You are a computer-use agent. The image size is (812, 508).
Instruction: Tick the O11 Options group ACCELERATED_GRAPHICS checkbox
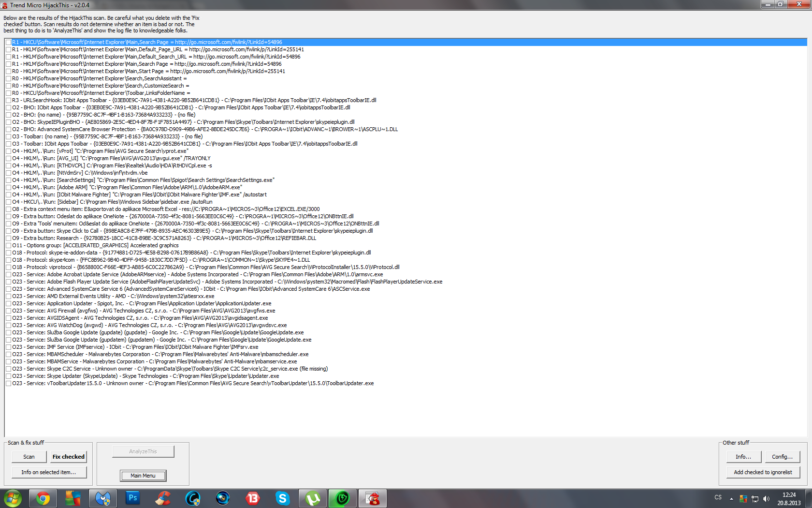(x=9, y=246)
